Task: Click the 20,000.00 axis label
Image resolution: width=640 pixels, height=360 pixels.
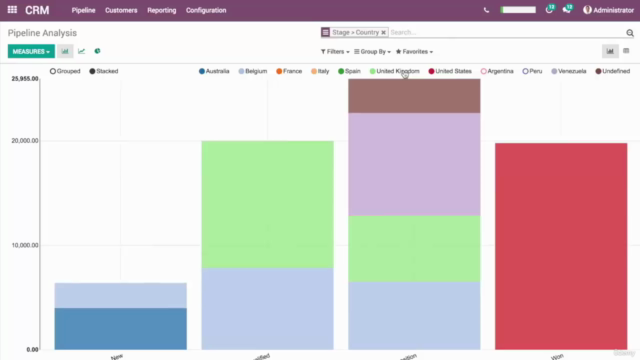Action: tap(25, 140)
